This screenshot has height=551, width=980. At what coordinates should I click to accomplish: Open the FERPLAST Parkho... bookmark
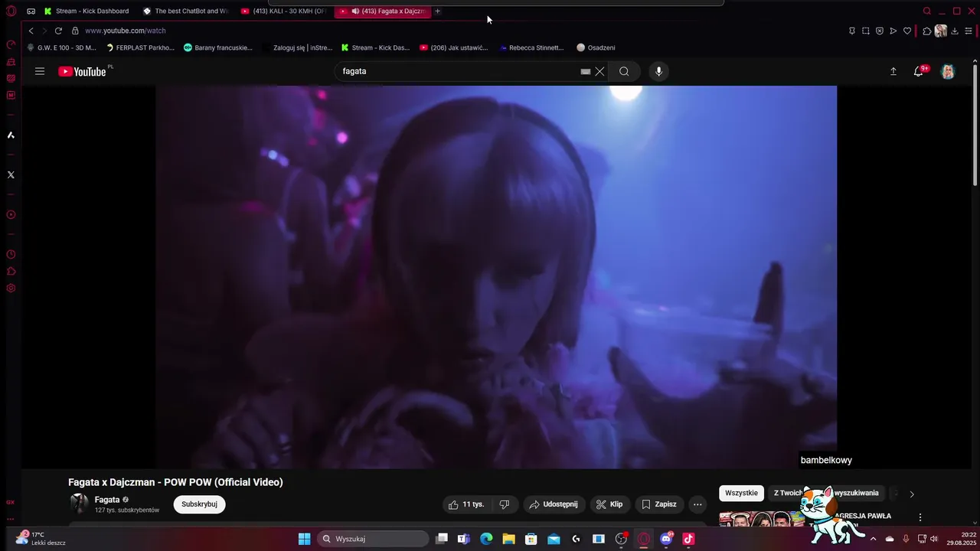140,47
